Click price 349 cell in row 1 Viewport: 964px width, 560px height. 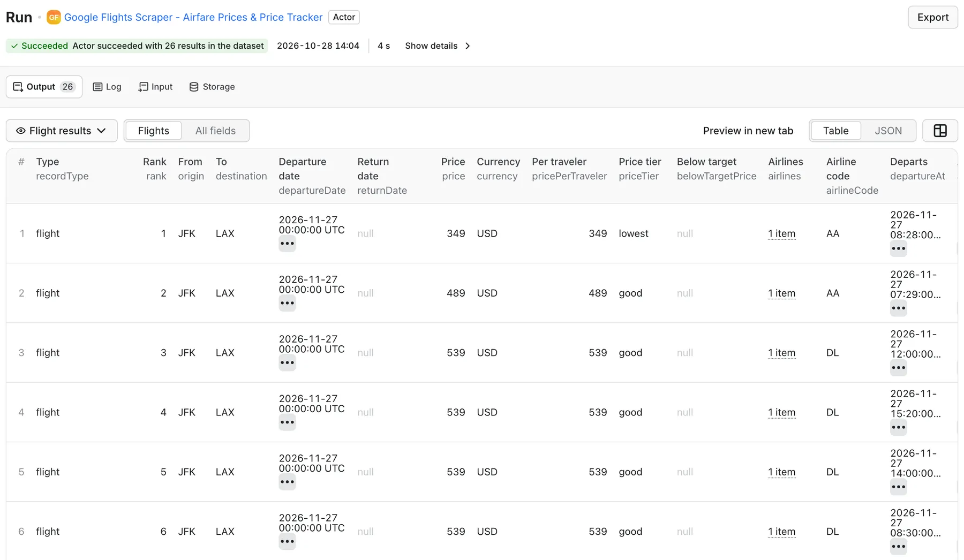(x=456, y=233)
